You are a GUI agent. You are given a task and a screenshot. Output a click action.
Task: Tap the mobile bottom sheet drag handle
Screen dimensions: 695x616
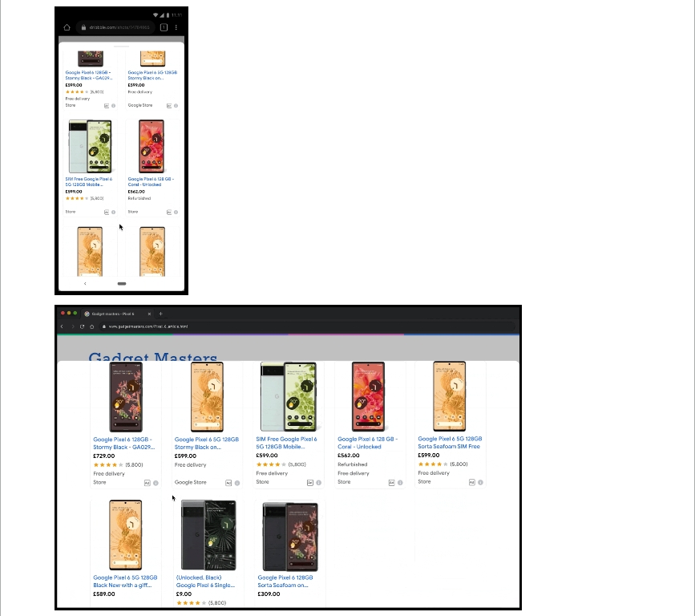pos(122,47)
